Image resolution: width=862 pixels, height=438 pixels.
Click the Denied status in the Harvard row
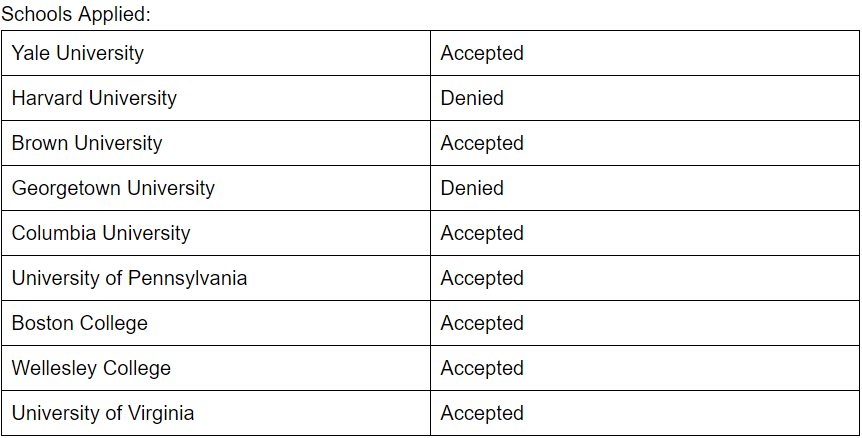pos(472,98)
